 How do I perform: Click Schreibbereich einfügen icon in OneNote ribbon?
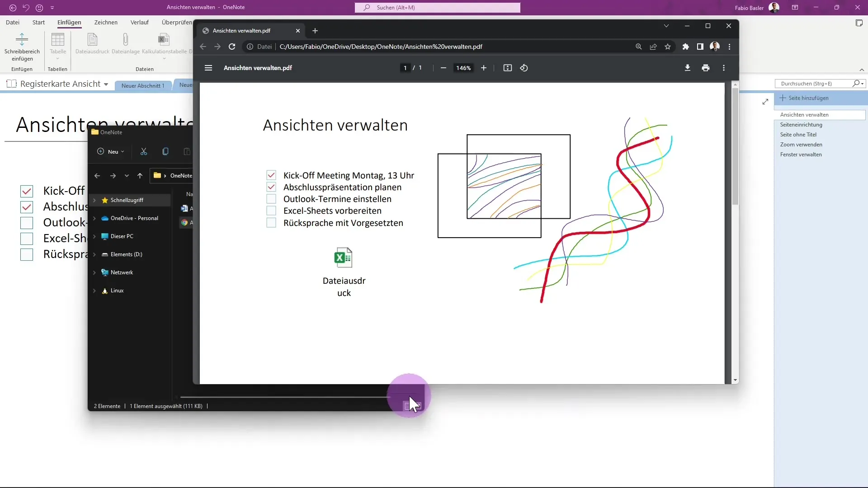[22, 39]
